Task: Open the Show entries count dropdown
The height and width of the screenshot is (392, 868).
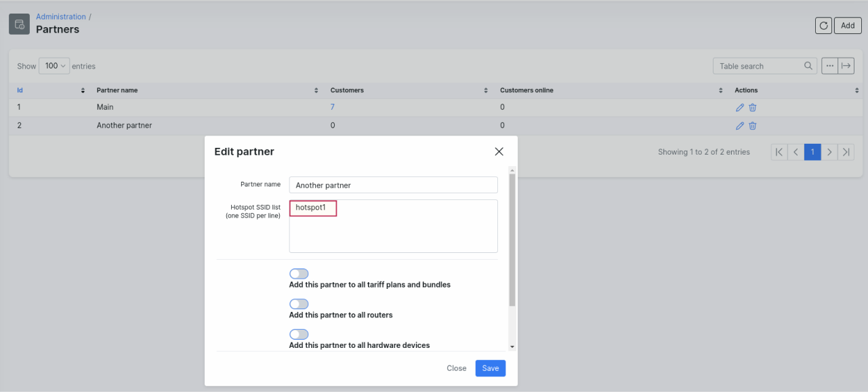Action: 54,66
